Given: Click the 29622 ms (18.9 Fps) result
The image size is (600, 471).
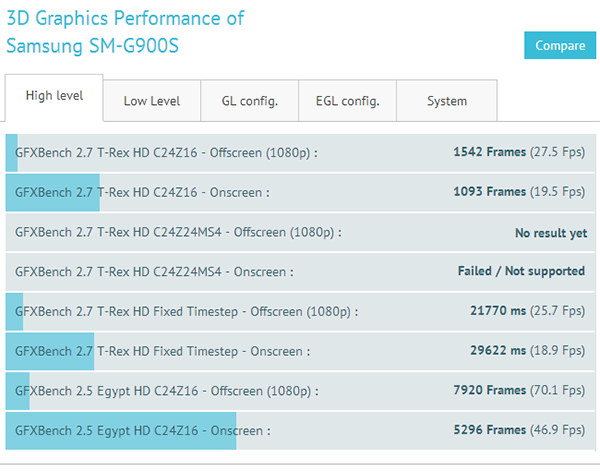Looking at the screenshot, I should click(528, 350).
